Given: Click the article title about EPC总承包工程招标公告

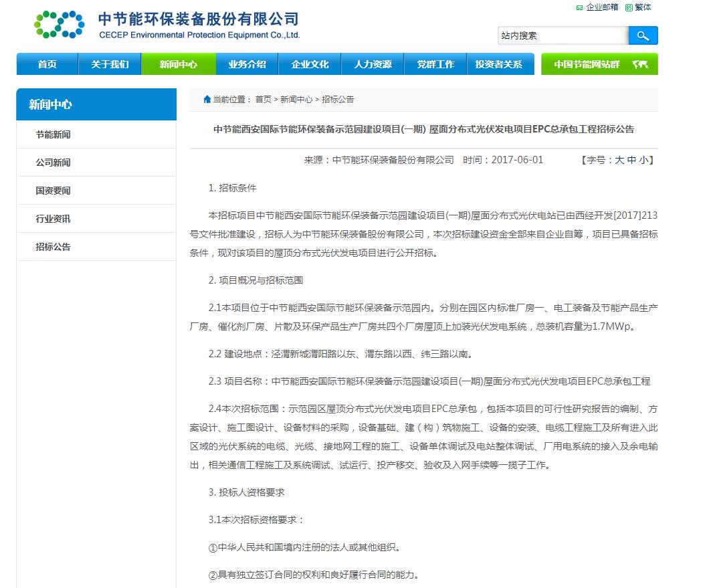Looking at the screenshot, I should click(x=423, y=129).
